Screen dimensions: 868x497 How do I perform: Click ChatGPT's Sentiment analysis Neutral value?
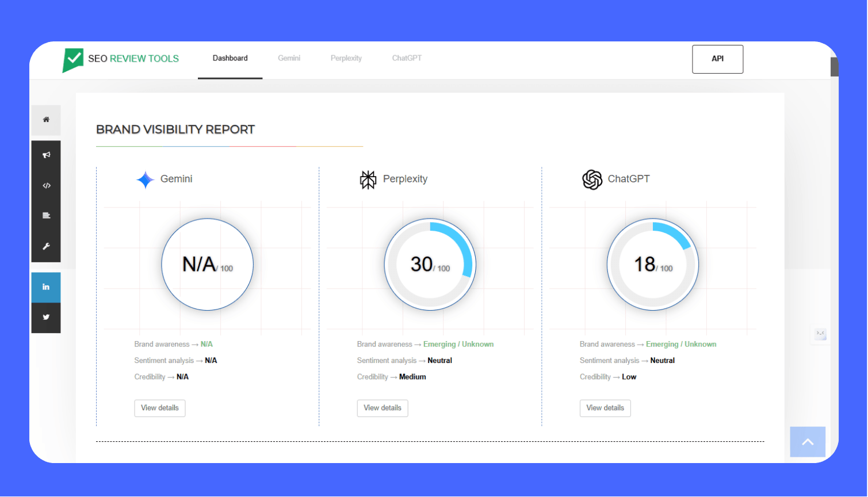[663, 361]
